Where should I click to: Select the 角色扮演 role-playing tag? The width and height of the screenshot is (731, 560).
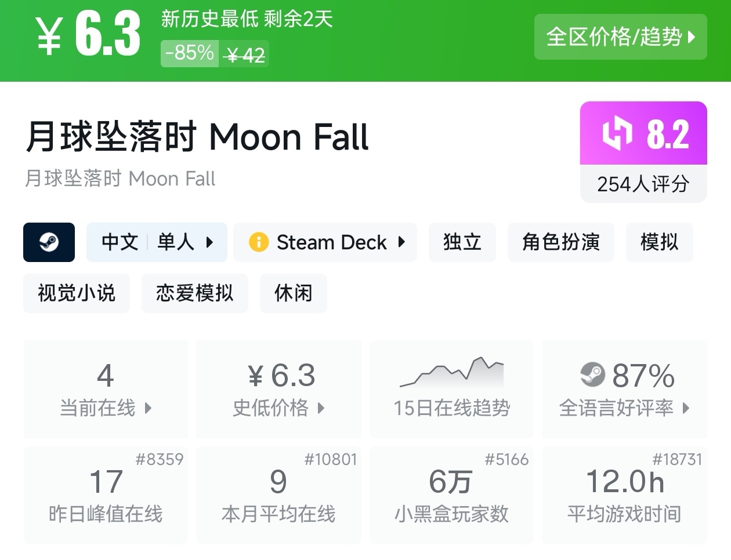pos(560,242)
